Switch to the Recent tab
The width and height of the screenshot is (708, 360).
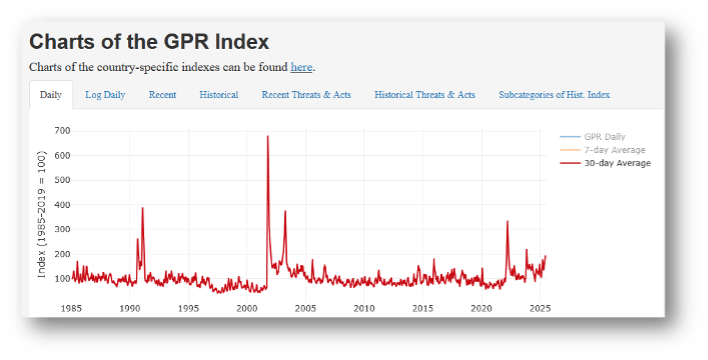163,95
